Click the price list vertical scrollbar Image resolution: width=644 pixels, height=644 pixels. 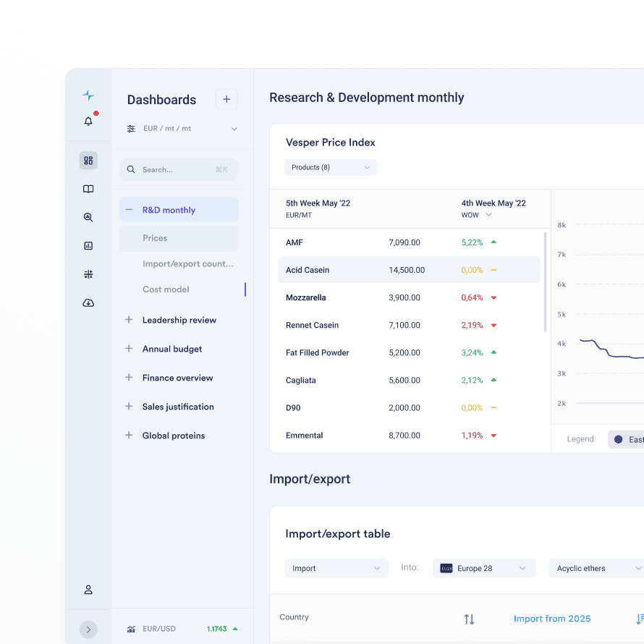[x=546, y=282]
